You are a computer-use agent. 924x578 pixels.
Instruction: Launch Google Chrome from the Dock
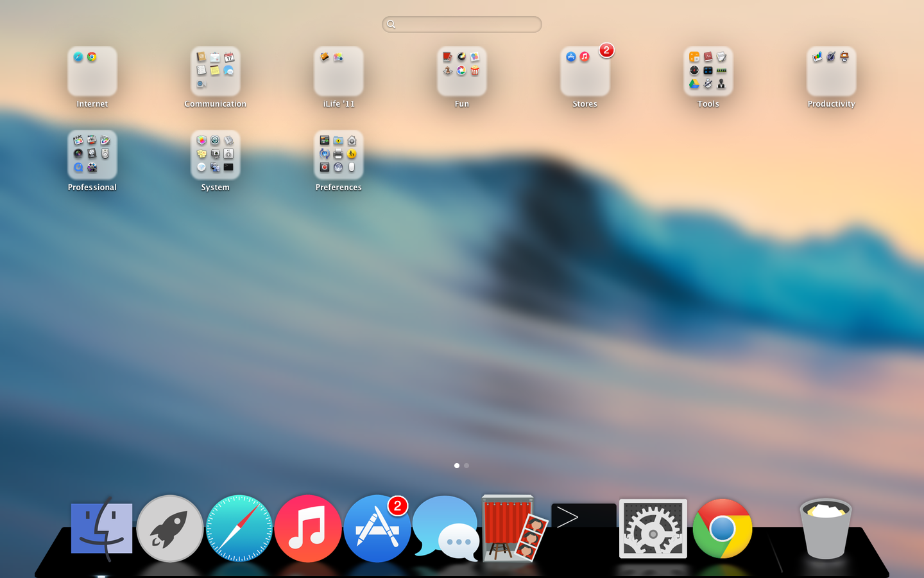click(x=723, y=529)
